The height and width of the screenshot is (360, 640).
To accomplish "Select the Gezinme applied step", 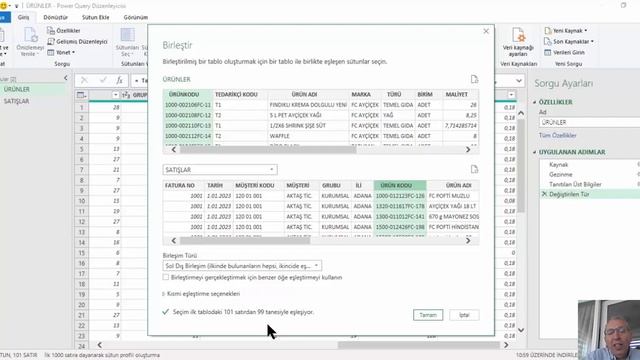I will pos(560,174).
